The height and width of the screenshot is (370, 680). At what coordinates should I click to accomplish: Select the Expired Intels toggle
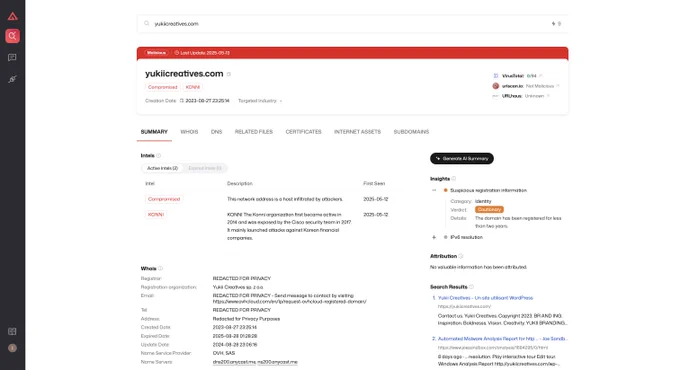click(x=205, y=168)
